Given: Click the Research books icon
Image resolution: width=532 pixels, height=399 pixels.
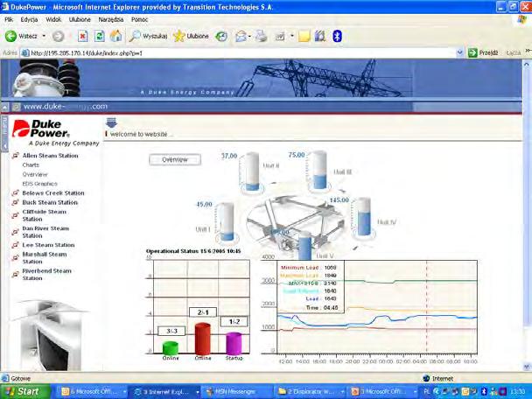Looking at the screenshot, I should click(x=320, y=36).
